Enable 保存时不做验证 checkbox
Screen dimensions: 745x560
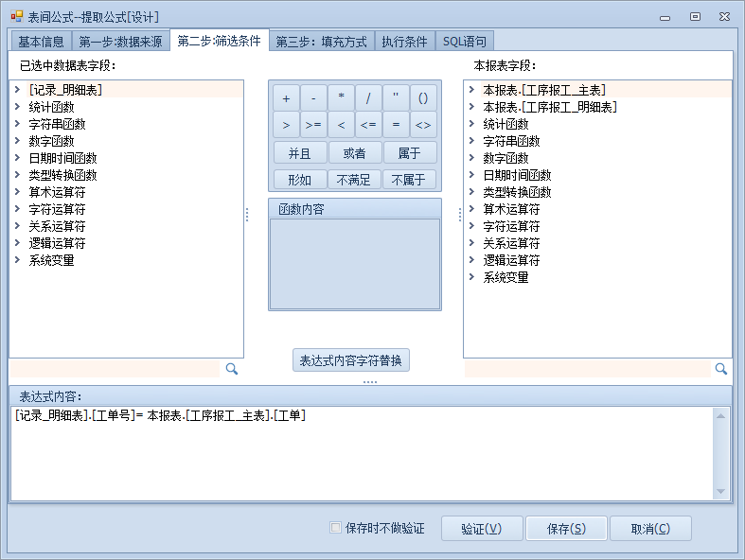[335, 528]
